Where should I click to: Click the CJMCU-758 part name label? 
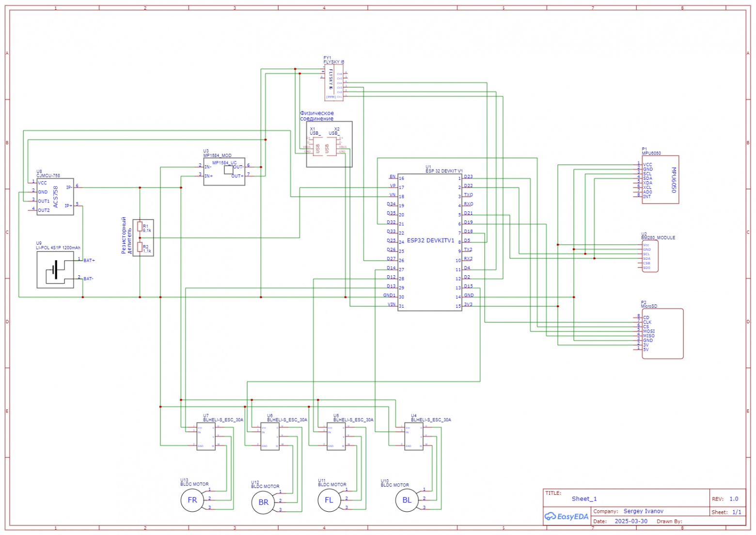[48, 176]
